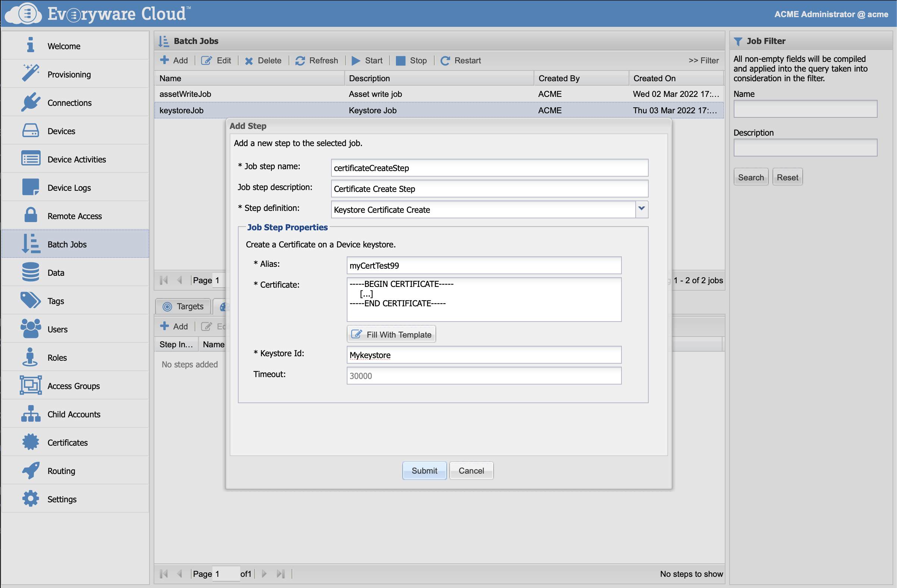Viewport: 897px width, 588px height.
Task: Refresh the batch jobs list
Action: click(x=317, y=60)
